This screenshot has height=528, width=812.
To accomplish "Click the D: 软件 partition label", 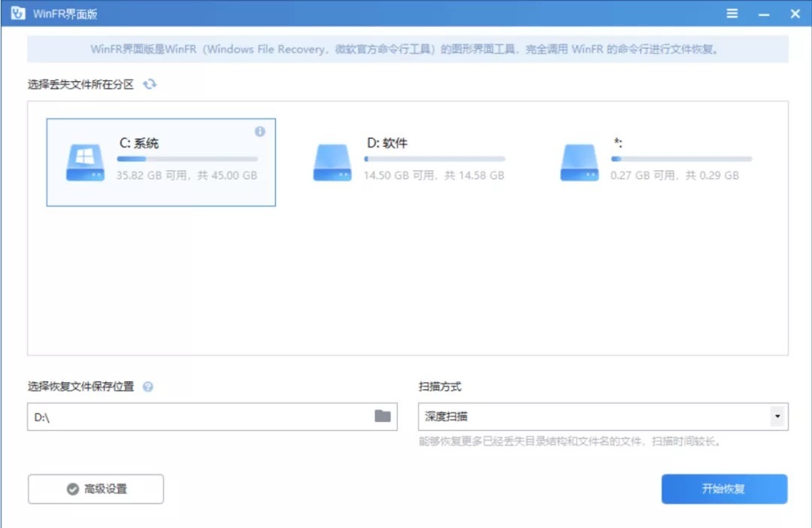I will tap(386, 143).
